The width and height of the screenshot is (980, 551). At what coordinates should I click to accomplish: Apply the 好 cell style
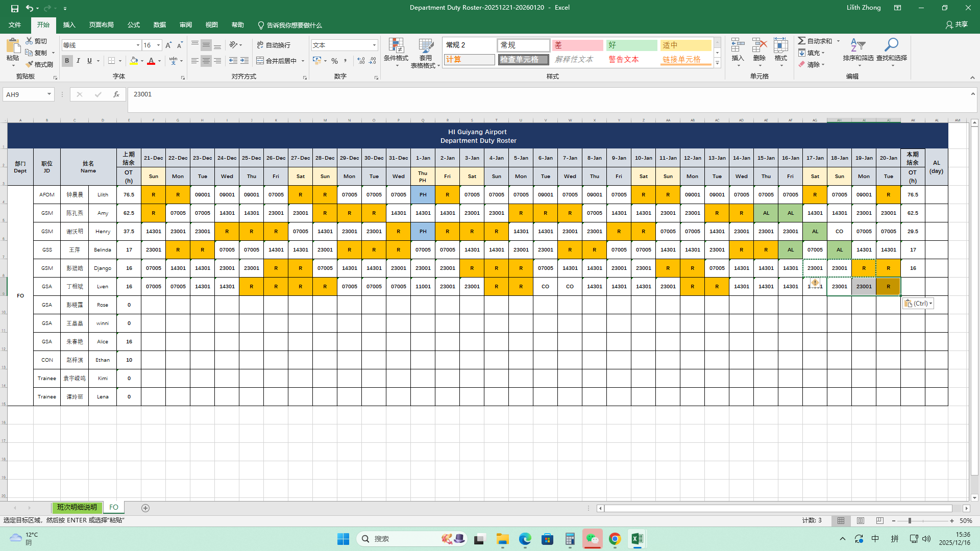[631, 45]
